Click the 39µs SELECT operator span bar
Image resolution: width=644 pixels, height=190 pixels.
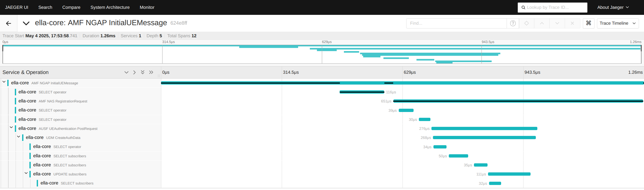click(x=406, y=110)
